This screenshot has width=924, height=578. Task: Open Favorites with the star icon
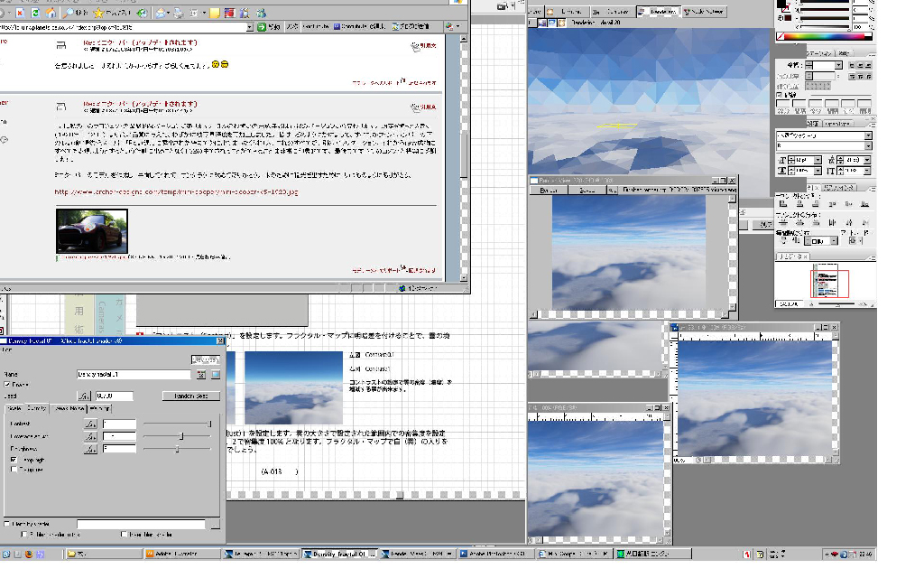coord(98,13)
